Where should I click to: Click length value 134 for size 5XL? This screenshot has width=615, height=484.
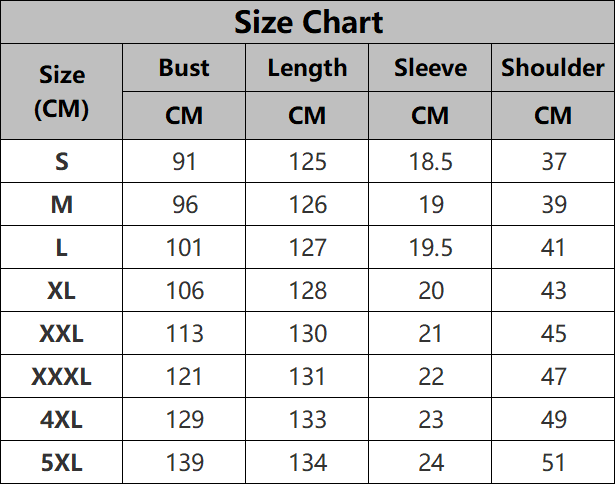pos(308,462)
